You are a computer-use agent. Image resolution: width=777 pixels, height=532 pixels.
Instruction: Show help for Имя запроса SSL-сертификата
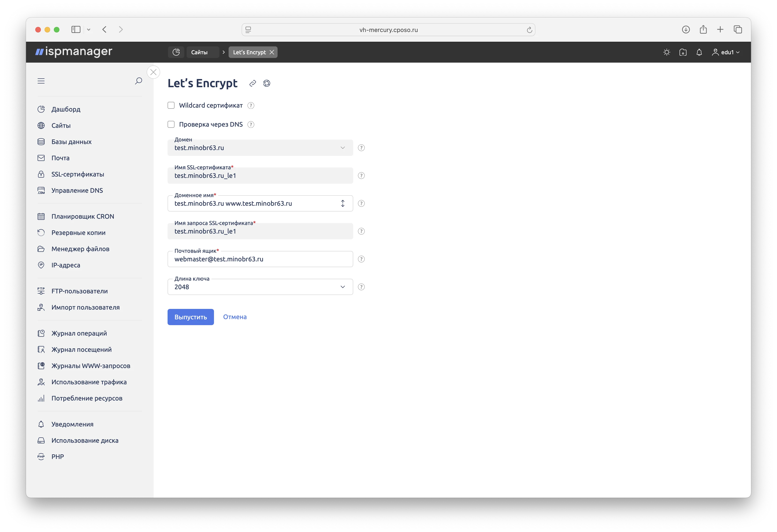tap(361, 231)
